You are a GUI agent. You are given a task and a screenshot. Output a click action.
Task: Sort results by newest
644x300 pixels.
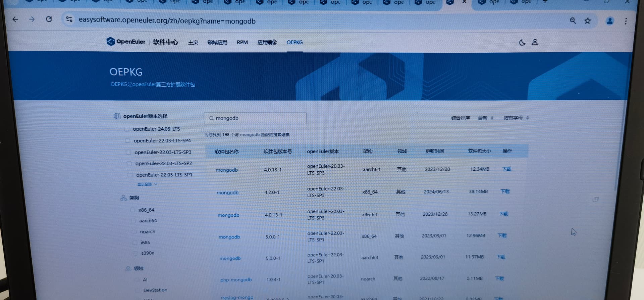[x=485, y=118]
